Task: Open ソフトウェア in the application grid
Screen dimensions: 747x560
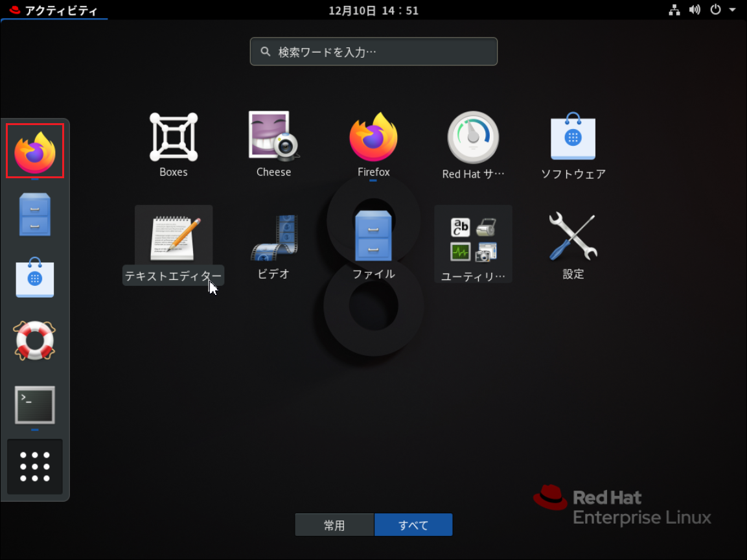Action: [x=573, y=145]
